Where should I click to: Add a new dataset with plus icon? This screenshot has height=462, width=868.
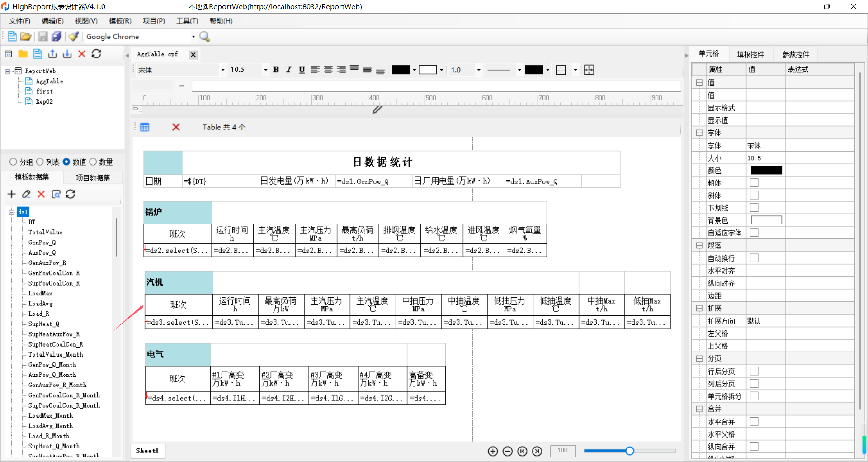(x=12, y=194)
